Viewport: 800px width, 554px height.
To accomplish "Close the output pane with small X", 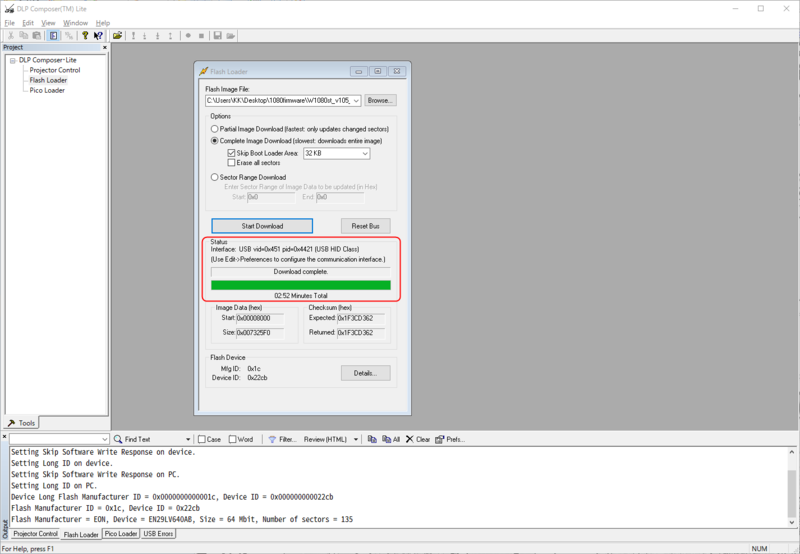I will pyautogui.click(x=5, y=437).
